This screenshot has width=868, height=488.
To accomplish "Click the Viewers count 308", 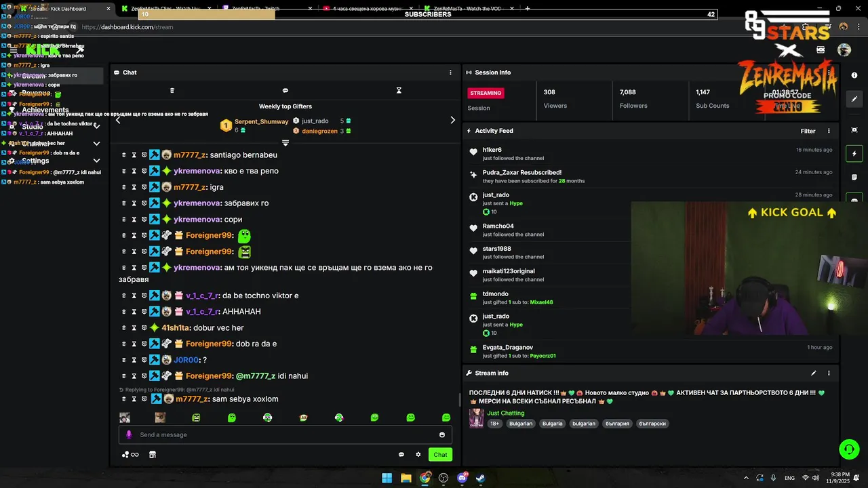I will point(549,92).
